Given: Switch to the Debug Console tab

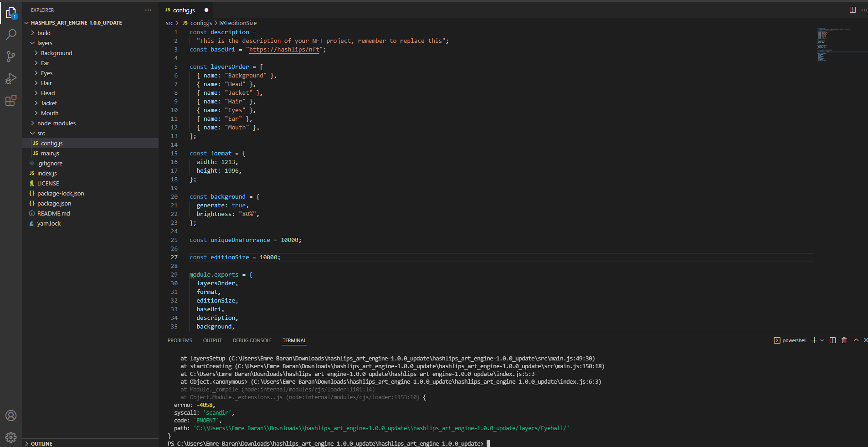Looking at the screenshot, I should click(x=252, y=340).
